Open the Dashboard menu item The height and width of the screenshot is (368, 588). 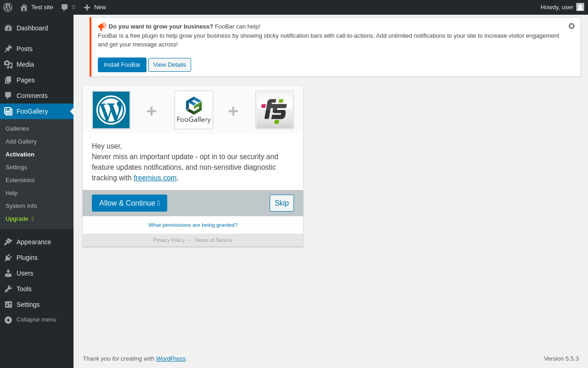click(37, 28)
